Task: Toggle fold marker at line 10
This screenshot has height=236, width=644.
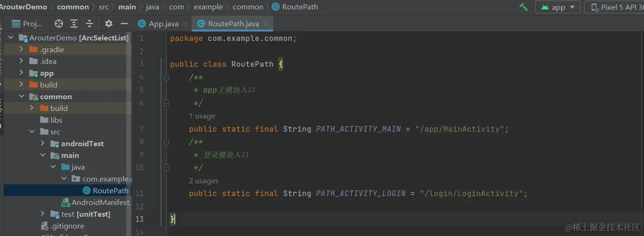Action: pos(166,167)
